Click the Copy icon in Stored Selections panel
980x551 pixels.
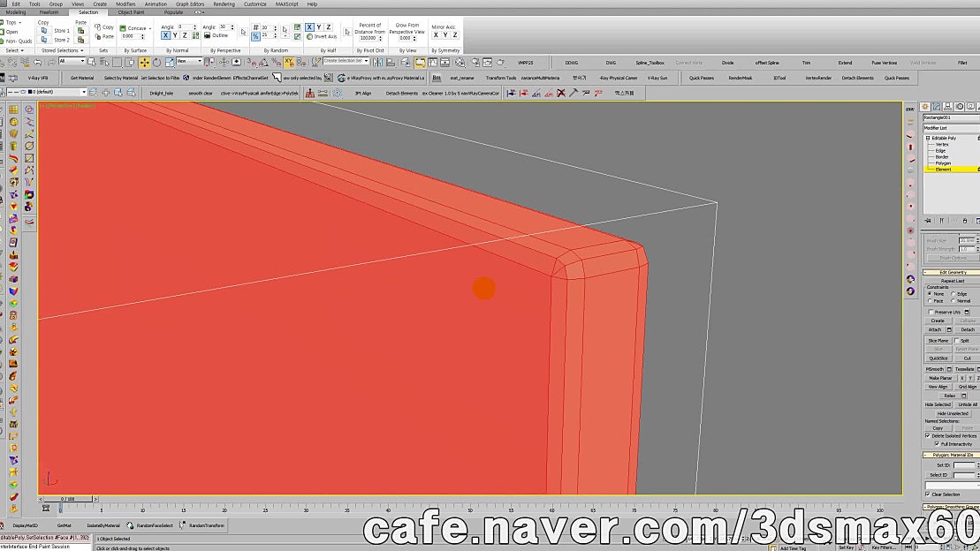45,31
